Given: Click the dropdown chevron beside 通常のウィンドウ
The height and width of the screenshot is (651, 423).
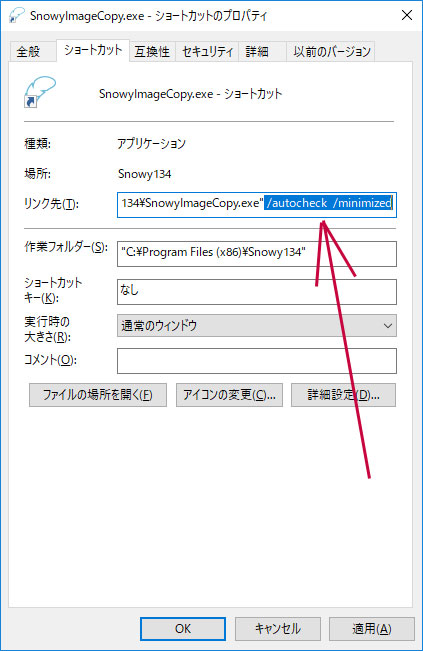Looking at the screenshot, I should (388, 326).
